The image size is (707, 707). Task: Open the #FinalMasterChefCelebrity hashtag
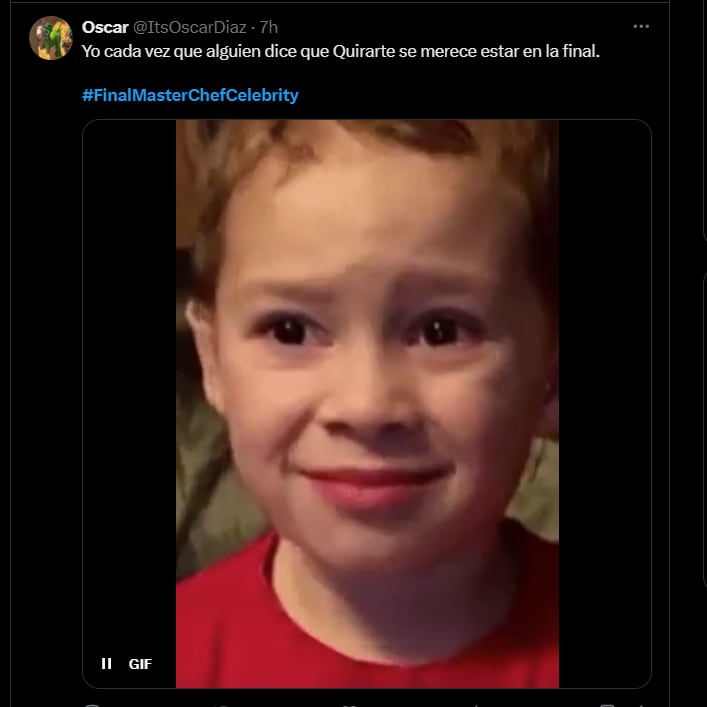pos(190,95)
